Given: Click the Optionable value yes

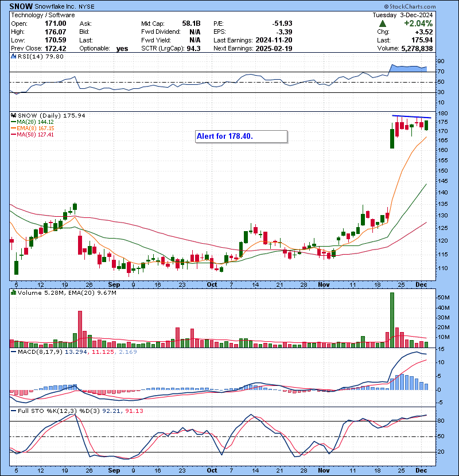Looking at the screenshot, I should (x=122, y=49).
